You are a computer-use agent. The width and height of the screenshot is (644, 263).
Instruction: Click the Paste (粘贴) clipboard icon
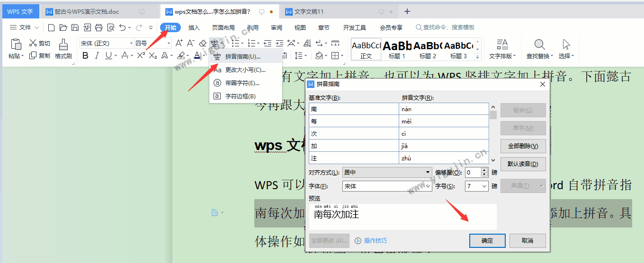(16, 44)
